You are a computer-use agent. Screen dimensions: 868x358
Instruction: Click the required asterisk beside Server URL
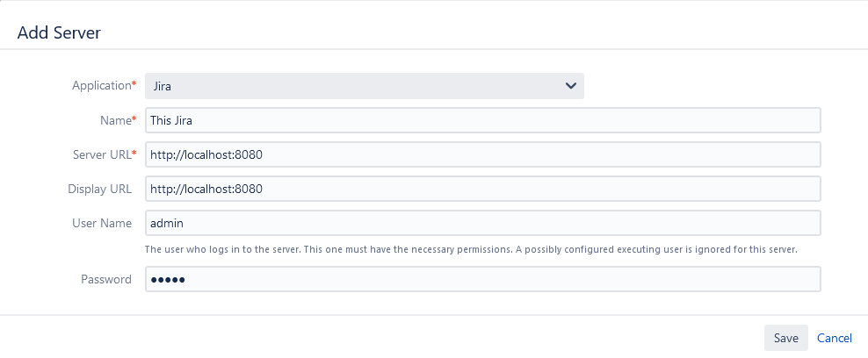tap(134, 154)
